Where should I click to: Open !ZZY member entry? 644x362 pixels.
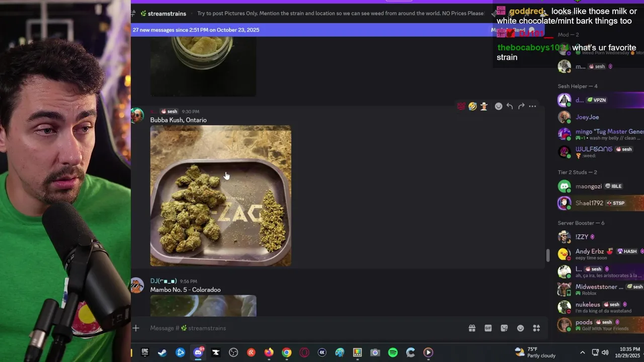(600, 237)
